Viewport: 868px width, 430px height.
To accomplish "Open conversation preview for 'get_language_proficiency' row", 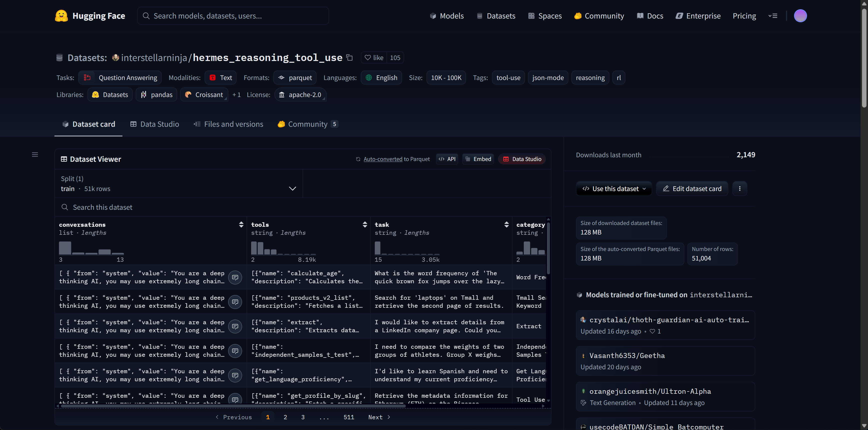I will click(235, 375).
